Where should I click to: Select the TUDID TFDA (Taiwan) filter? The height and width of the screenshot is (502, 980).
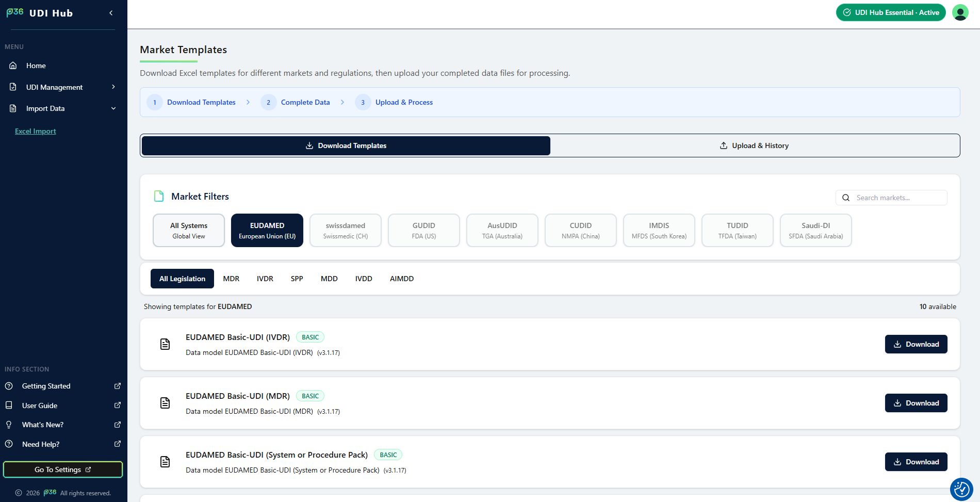click(x=738, y=231)
